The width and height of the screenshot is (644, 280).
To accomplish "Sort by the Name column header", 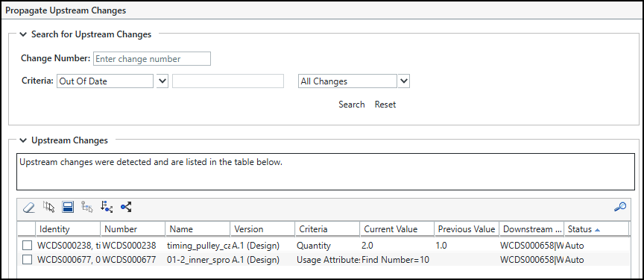I will [198, 229].
